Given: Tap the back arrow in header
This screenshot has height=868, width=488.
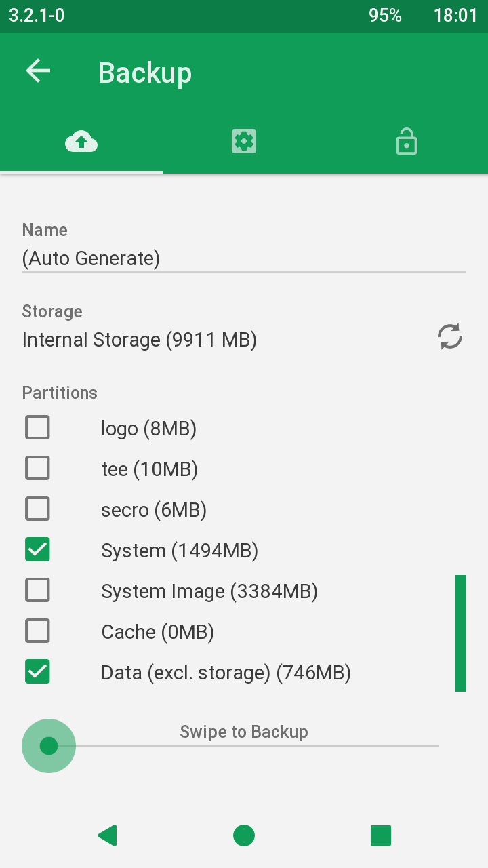Looking at the screenshot, I should (x=38, y=71).
